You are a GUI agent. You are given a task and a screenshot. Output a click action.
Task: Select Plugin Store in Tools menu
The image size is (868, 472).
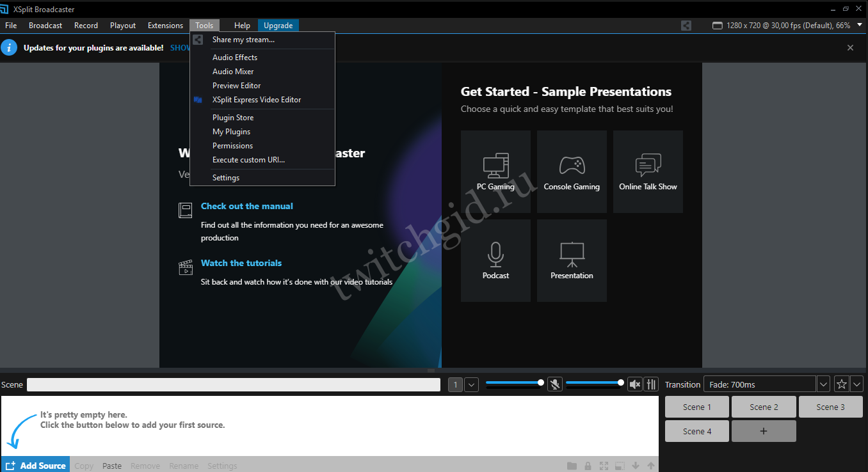click(x=233, y=118)
